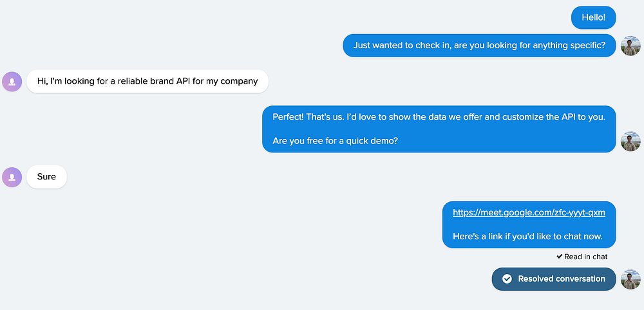Click agent avatar beside Resolved conversation badge
The image size is (644, 310).
pyautogui.click(x=630, y=279)
